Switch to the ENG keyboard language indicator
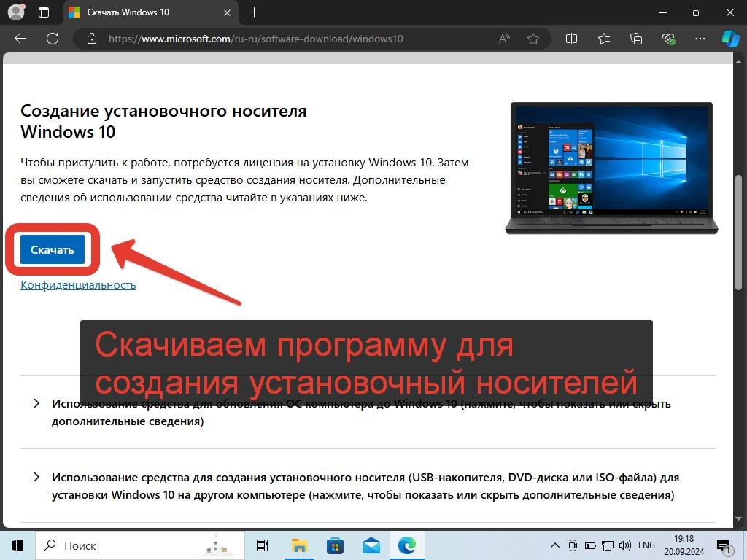 [646, 545]
